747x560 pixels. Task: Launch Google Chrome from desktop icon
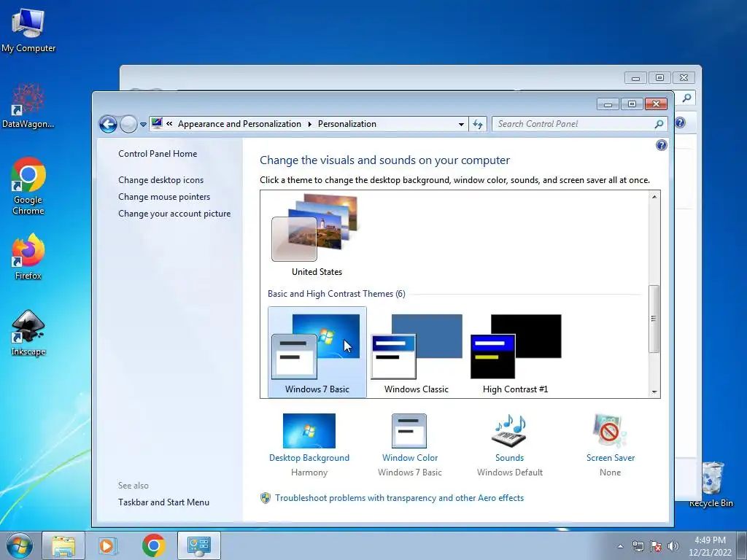[28, 186]
